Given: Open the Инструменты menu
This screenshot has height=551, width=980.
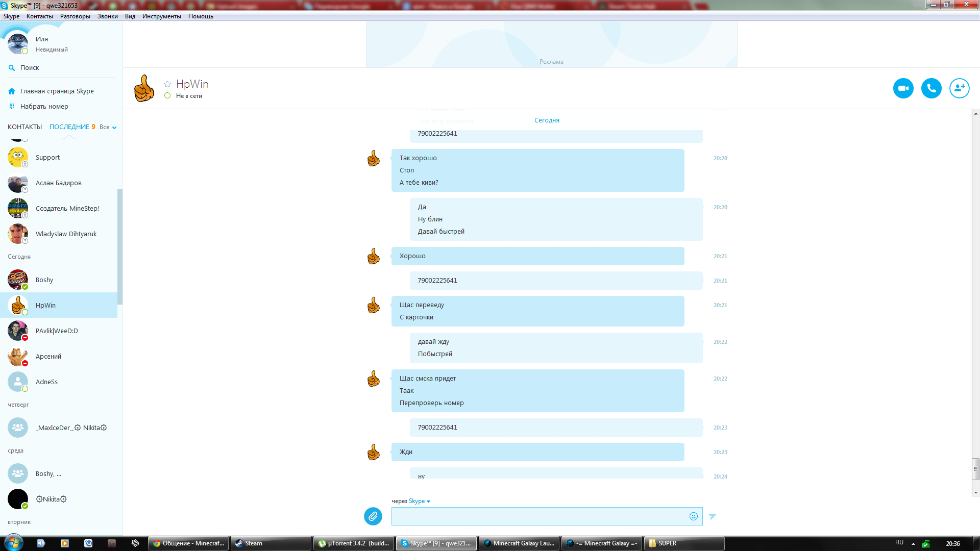Looking at the screenshot, I should click(x=161, y=16).
